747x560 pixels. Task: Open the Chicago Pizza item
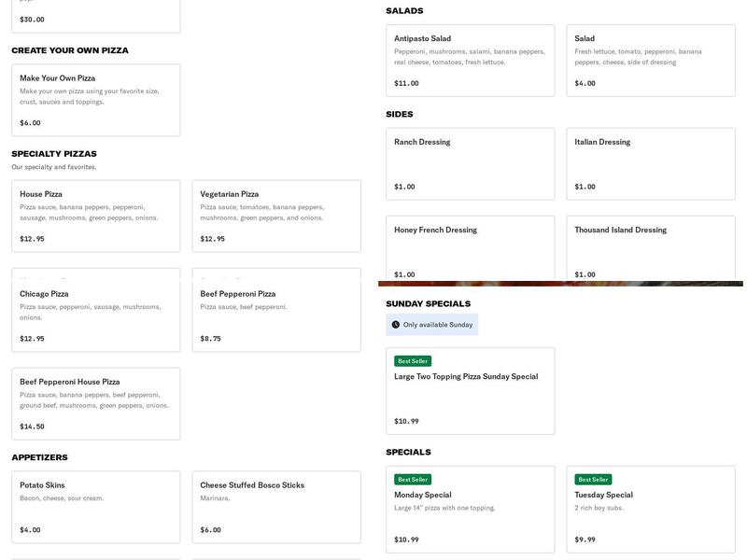pyautogui.click(x=95, y=315)
